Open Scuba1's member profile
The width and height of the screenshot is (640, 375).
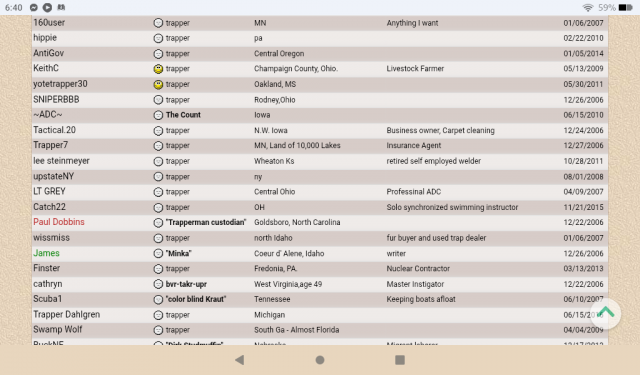tap(47, 299)
